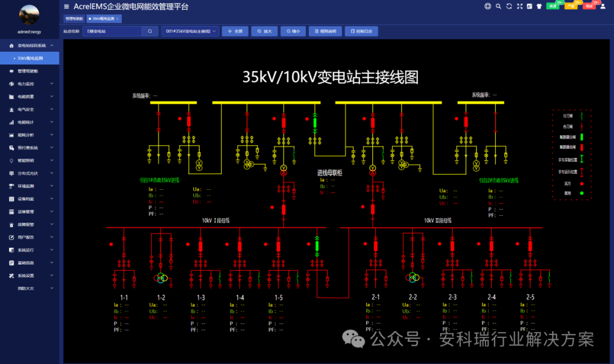Expand the 电力监控 sidebar menu
Image resolution: width=614 pixels, height=364 pixels.
(30, 83)
